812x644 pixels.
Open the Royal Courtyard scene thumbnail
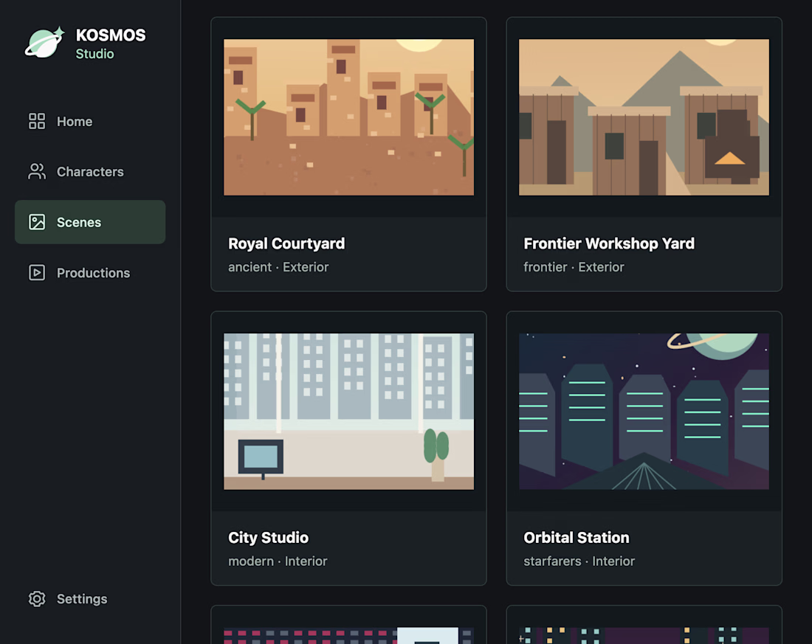point(348,117)
